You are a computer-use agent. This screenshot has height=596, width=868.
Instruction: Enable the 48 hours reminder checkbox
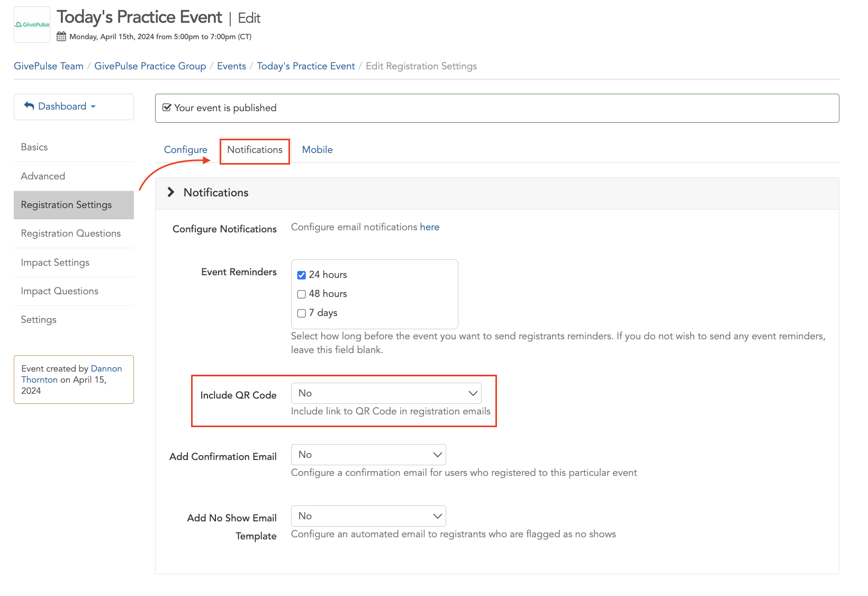[x=302, y=294]
